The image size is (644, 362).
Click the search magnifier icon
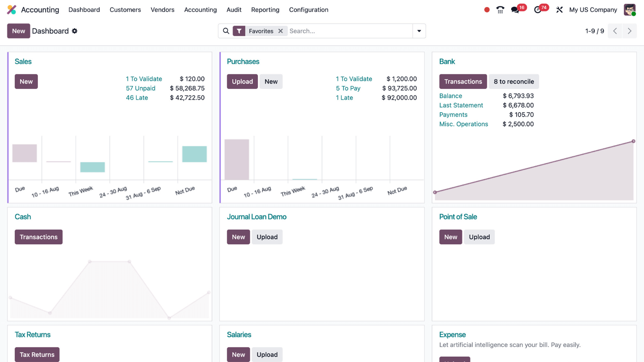tap(226, 31)
